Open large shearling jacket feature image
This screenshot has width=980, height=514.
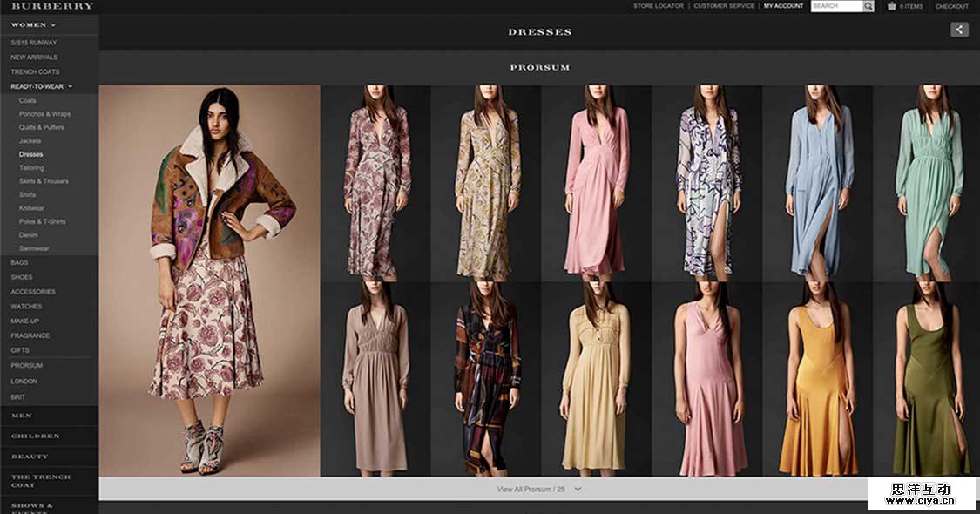(209, 279)
